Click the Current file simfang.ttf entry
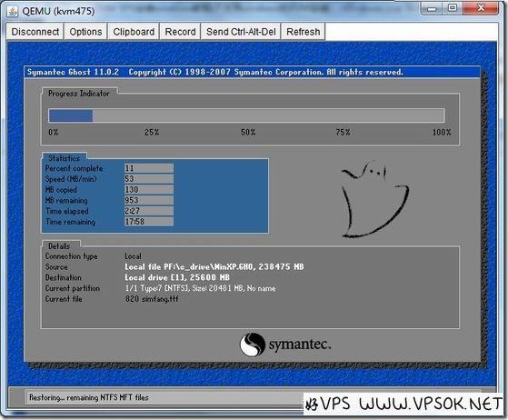This screenshot has height=420, width=508. 152,299
